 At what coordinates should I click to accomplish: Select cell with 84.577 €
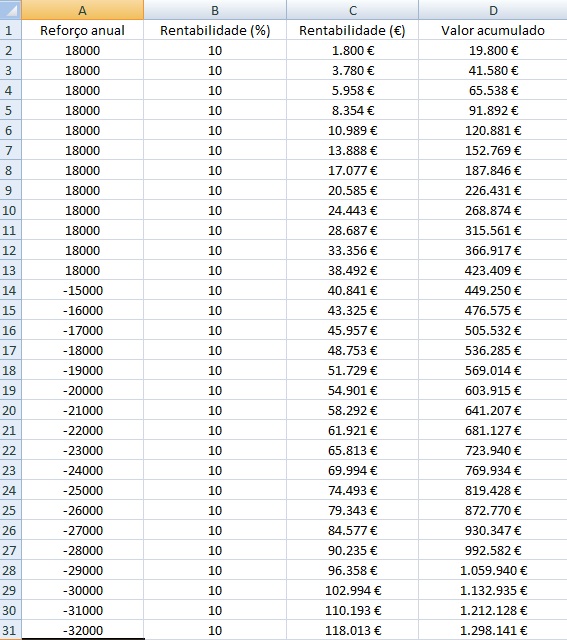pos(352,530)
